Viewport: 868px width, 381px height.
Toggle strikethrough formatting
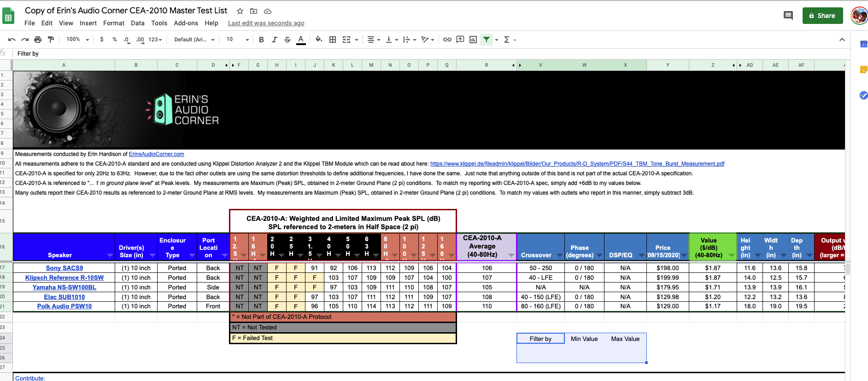(x=287, y=40)
